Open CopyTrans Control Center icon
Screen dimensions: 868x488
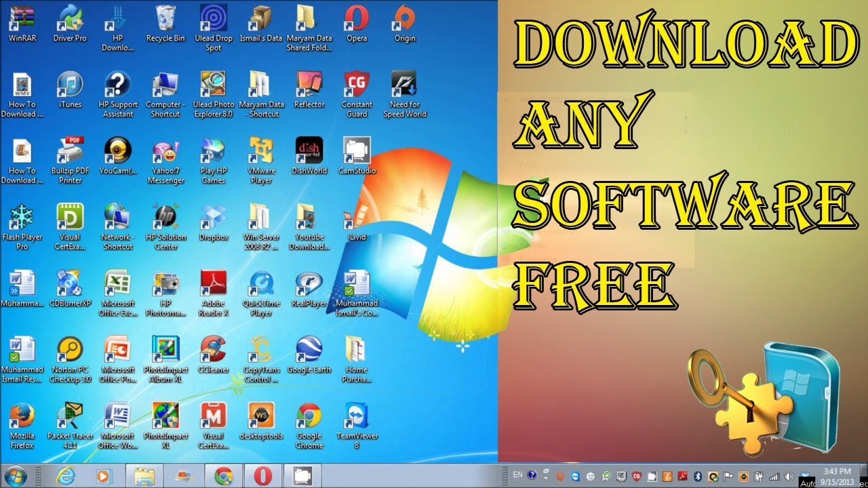click(x=261, y=360)
